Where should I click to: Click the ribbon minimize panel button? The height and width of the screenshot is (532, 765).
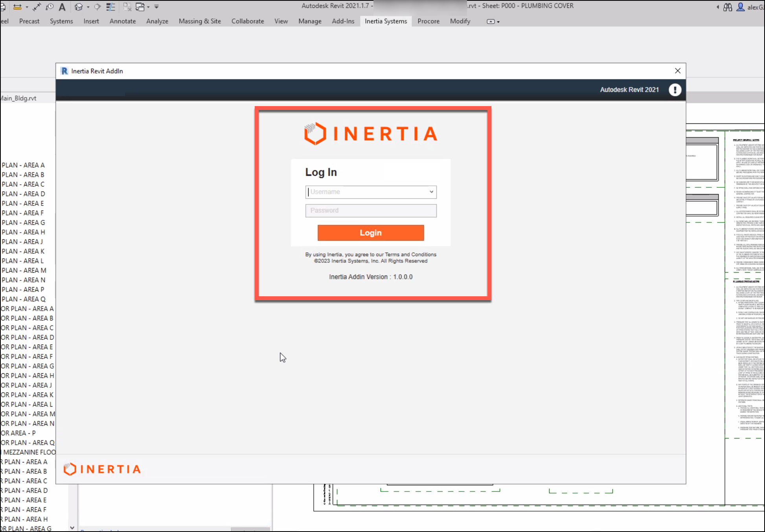490,22
